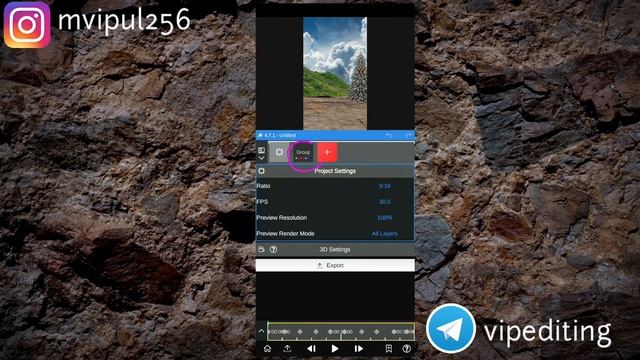The width and height of the screenshot is (640, 360).
Task: Undo the last action
Action: pos(389,135)
